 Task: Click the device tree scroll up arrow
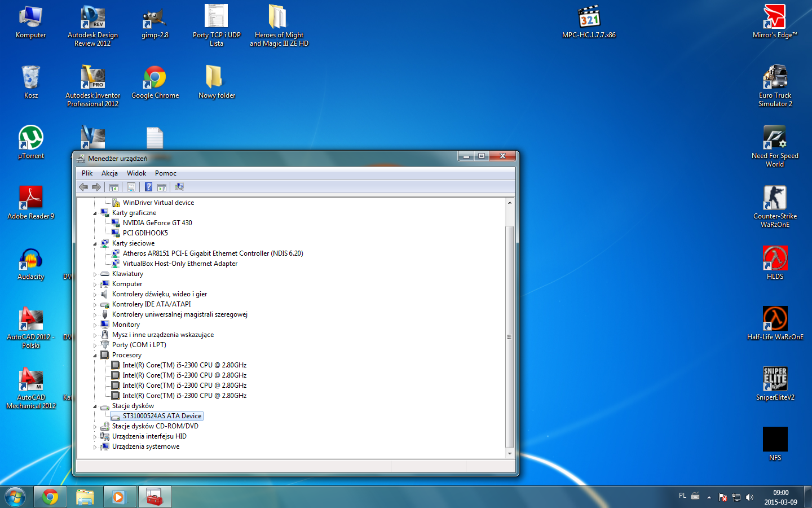tap(510, 203)
